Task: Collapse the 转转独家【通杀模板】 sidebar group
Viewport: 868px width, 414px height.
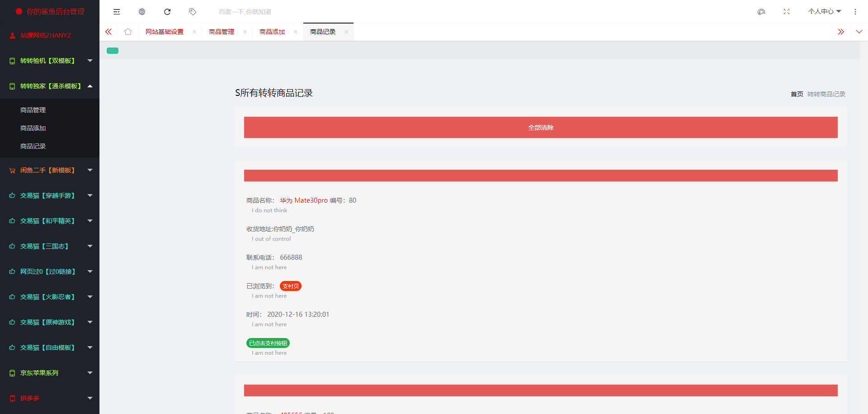Action: (50, 86)
